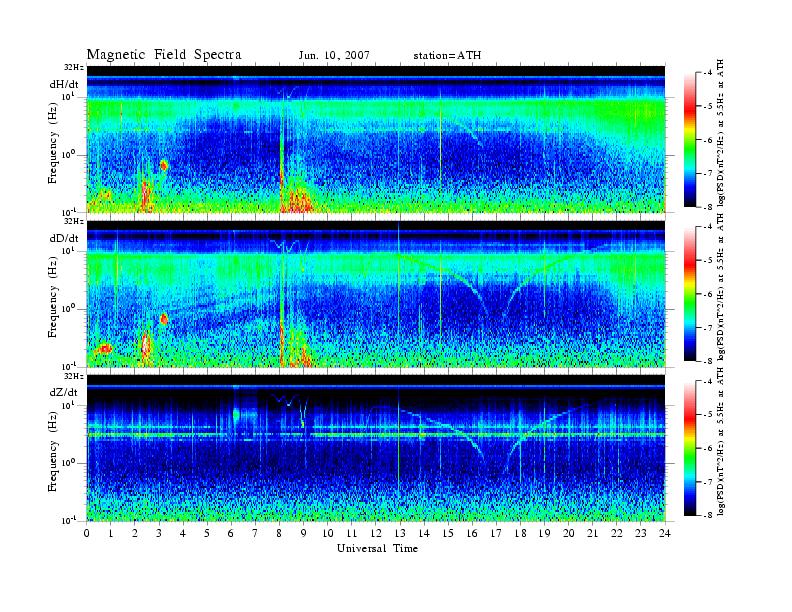Image resolution: width=792 pixels, height=612 pixels.
Task: Click hour tick label 12 on time axis
Action: pos(376,533)
